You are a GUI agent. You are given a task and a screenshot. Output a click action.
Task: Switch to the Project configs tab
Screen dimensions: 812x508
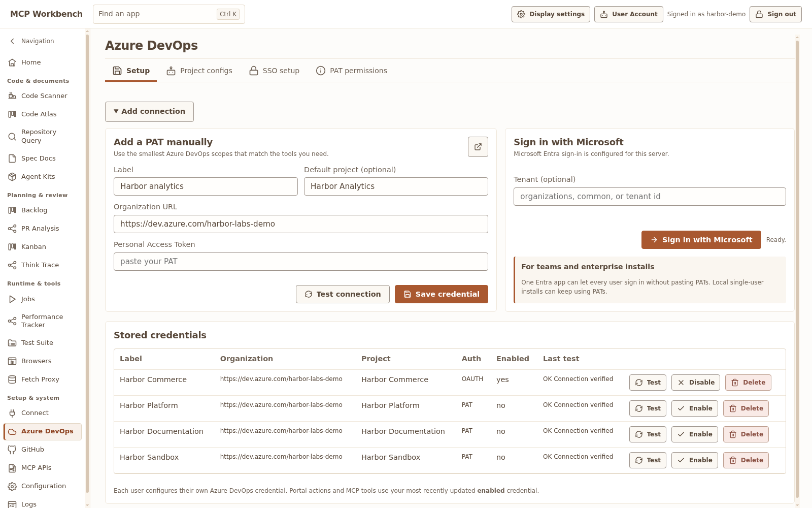coord(199,71)
